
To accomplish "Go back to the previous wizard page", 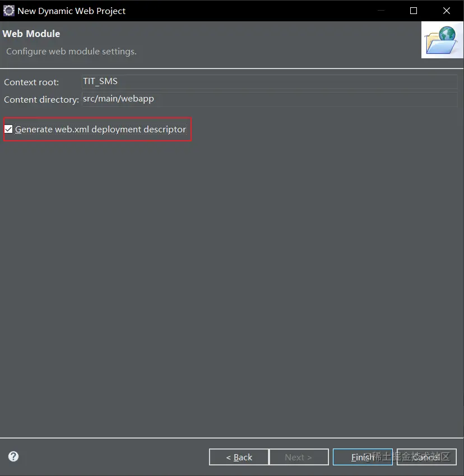I will click(239, 457).
